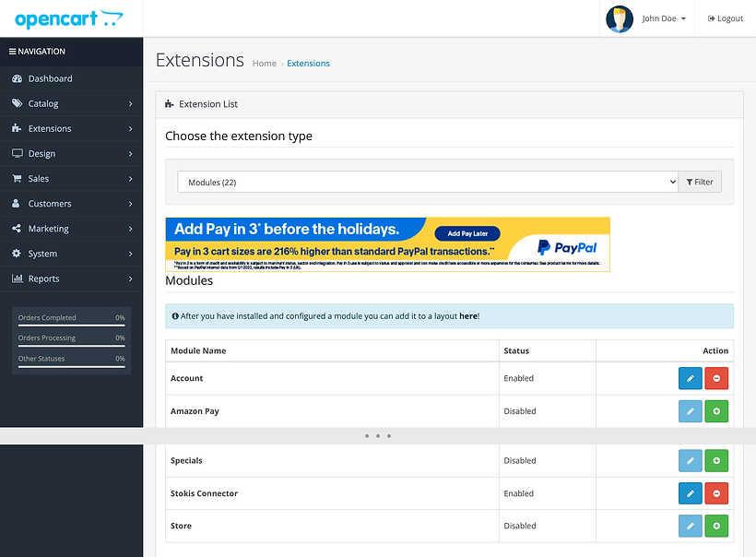Image resolution: width=756 pixels, height=557 pixels.
Task: Open the Customers menu item
Action: pos(71,204)
